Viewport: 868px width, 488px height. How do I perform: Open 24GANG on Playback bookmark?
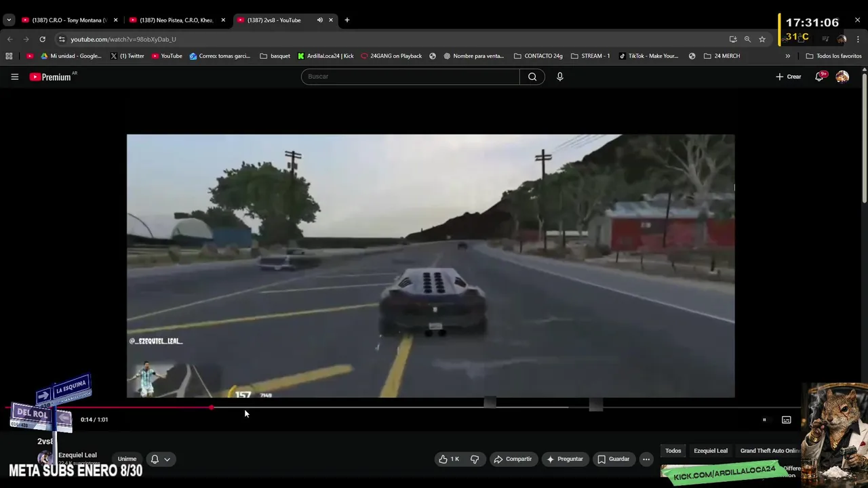coord(391,56)
